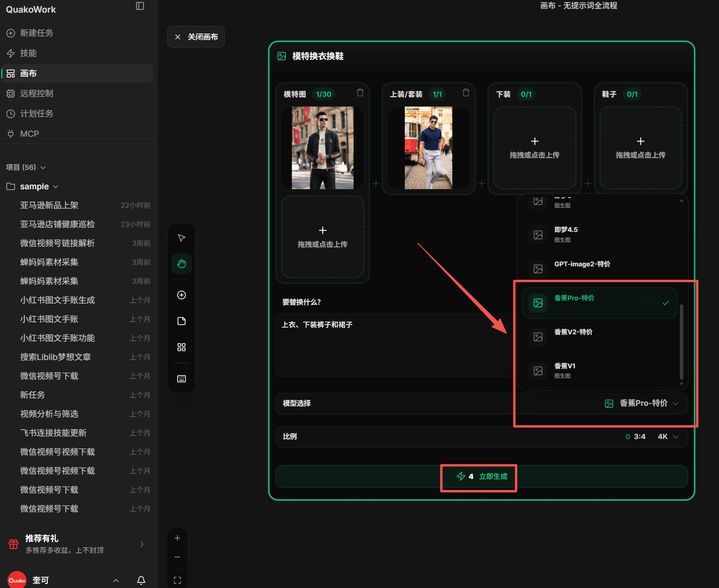
Task: Select the 画布 menu item
Action: point(77,73)
